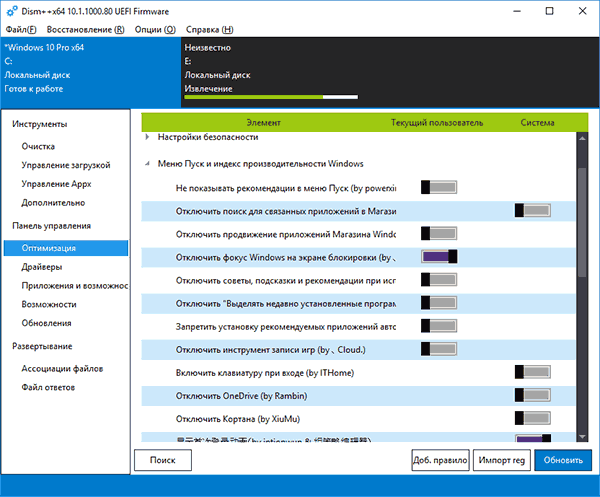Screen dimensions: 600x497
Task: Click the Развертывание section heading
Action: click(42, 346)
